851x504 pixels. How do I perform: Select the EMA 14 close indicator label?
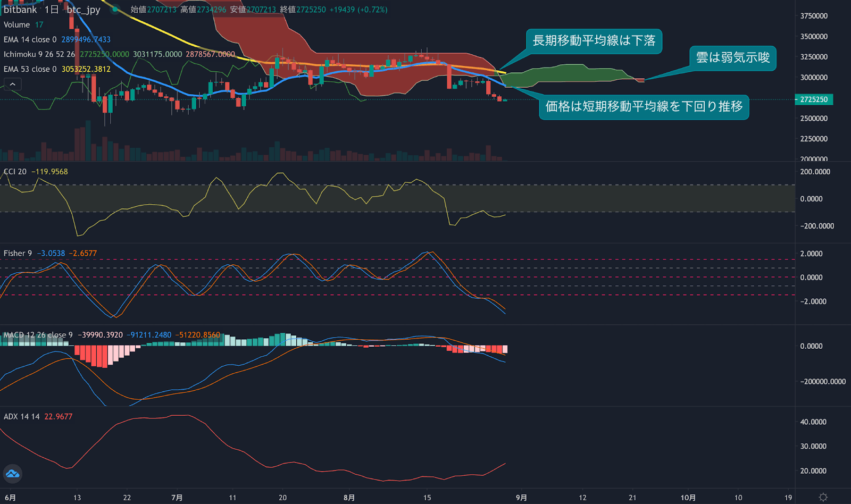tap(30, 39)
